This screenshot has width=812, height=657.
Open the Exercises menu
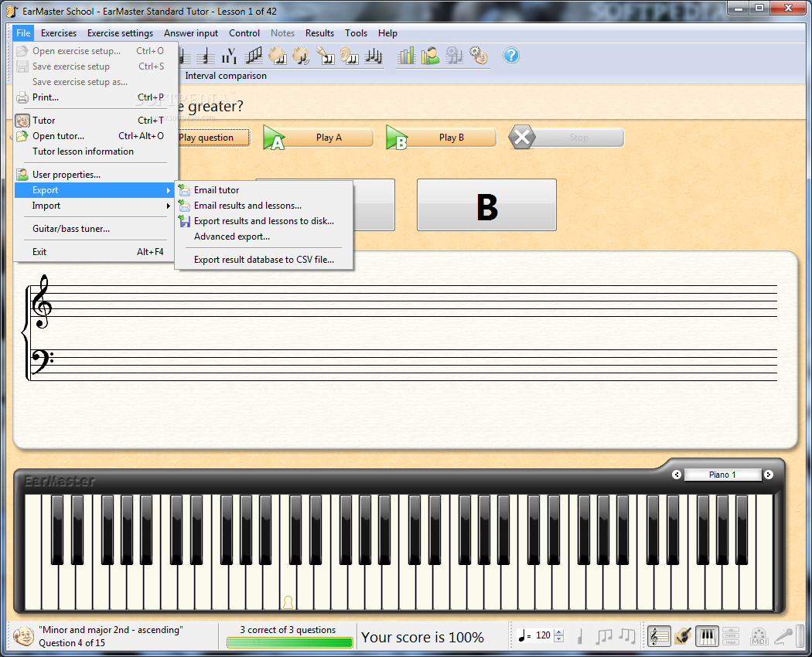click(x=59, y=33)
